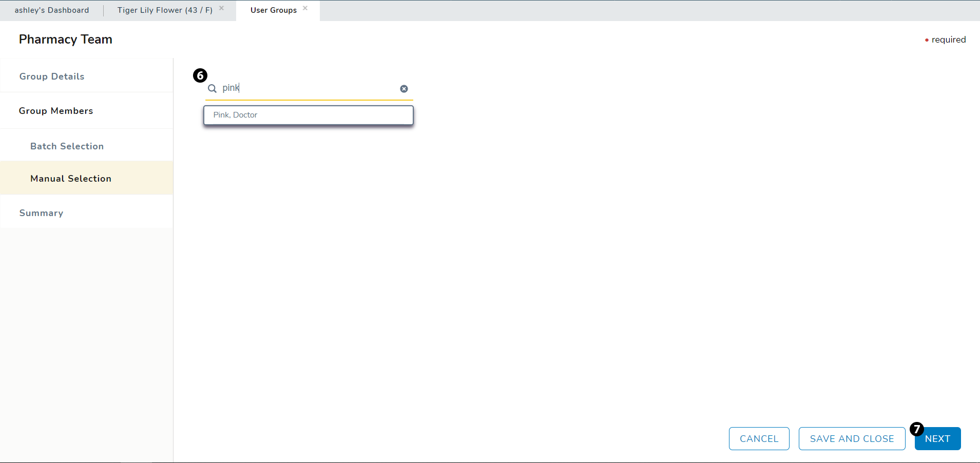Close the Tiger Lily Flower tab
The height and width of the screenshot is (463, 980).
[x=222, y=8]
